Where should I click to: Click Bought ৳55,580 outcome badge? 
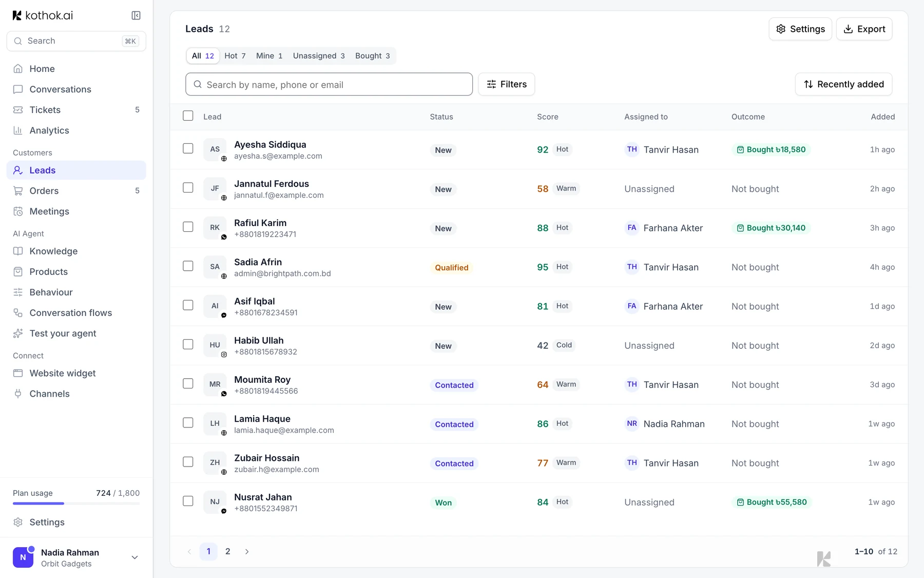772,502
